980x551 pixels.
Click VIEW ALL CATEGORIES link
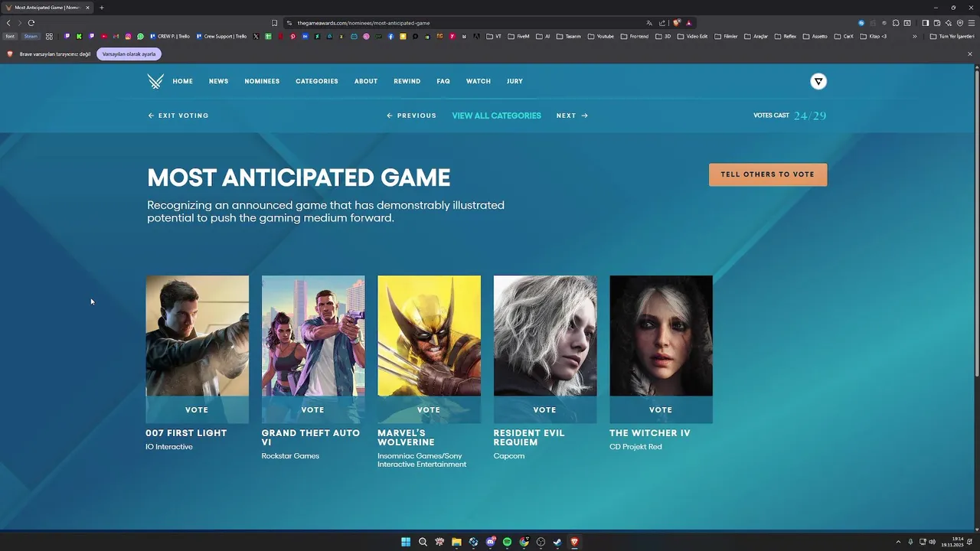tap(496, 116)
